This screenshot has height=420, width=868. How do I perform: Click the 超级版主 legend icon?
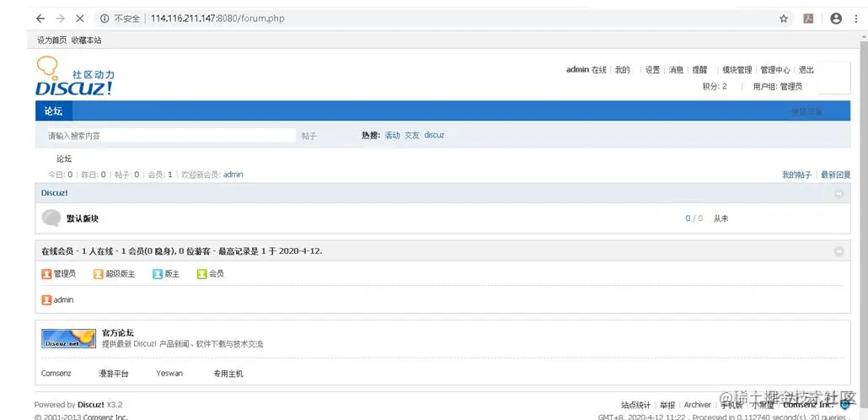[99, 274]
